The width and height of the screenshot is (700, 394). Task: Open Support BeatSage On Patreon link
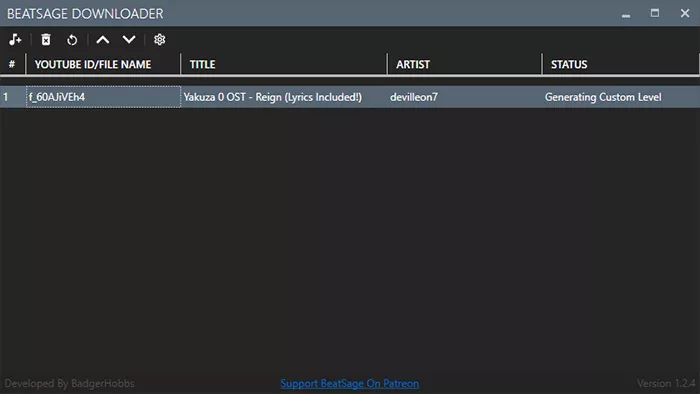[350, 383]
